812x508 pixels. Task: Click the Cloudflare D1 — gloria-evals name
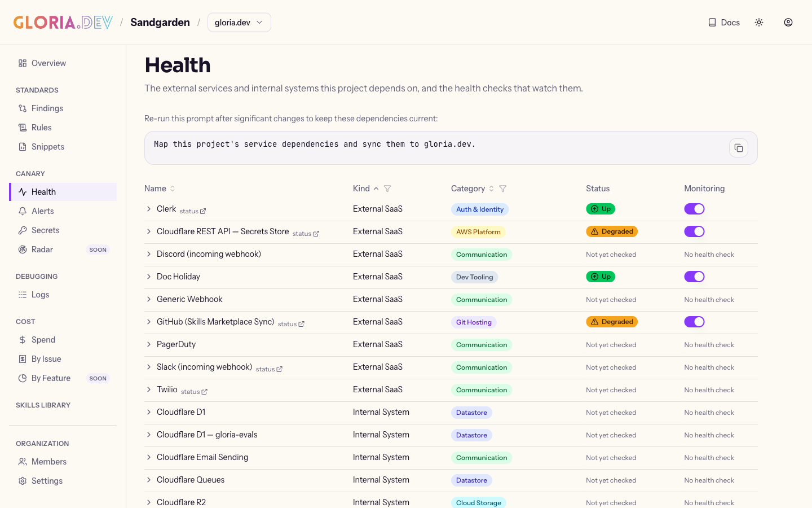(207, 435)
